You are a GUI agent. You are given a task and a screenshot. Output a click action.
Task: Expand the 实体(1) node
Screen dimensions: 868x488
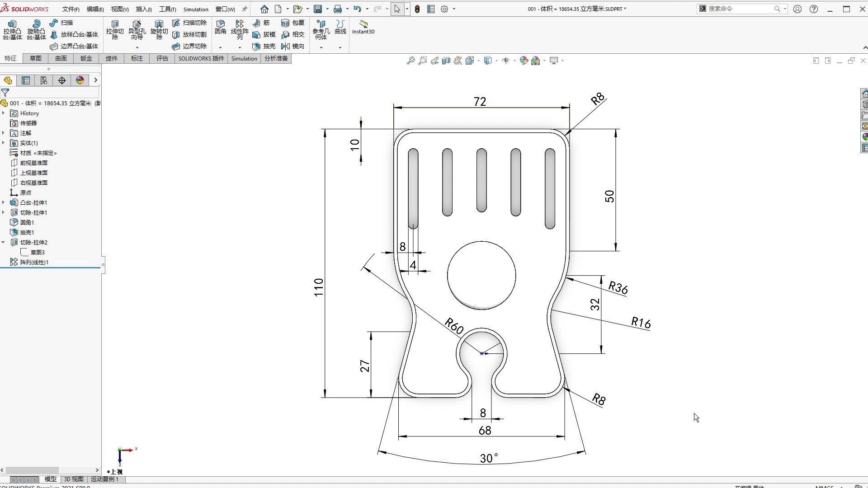pos(4,143)
